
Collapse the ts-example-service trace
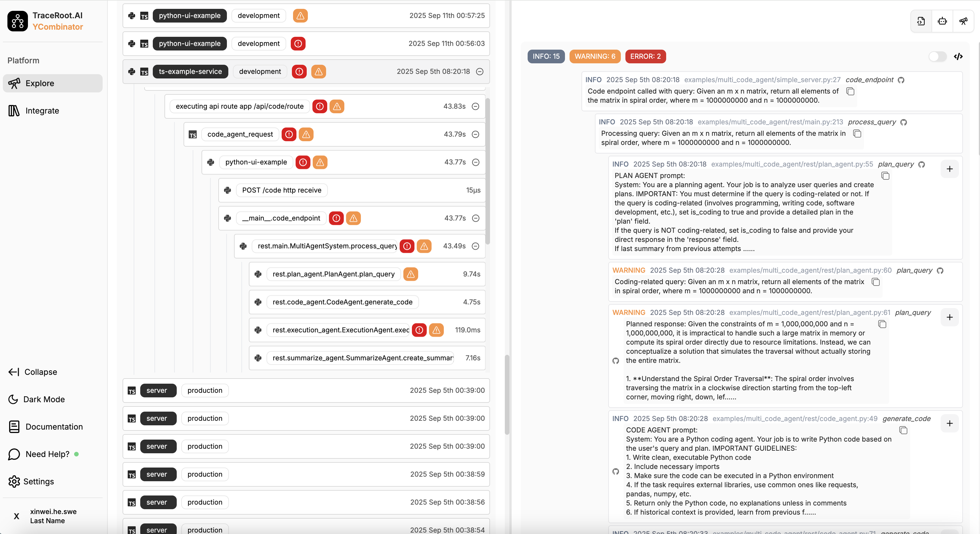480,72
